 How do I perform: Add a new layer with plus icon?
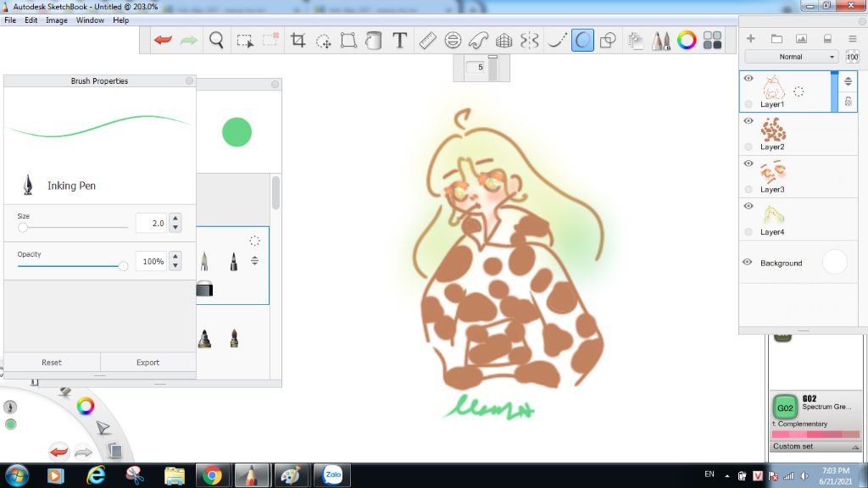[751, 38]
